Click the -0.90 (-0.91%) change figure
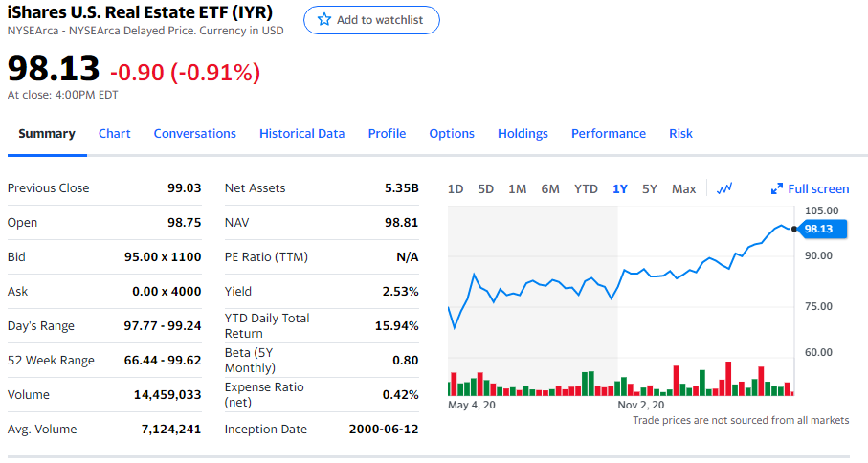This screenshot has width=868, height=463. [x=185, y=72]
